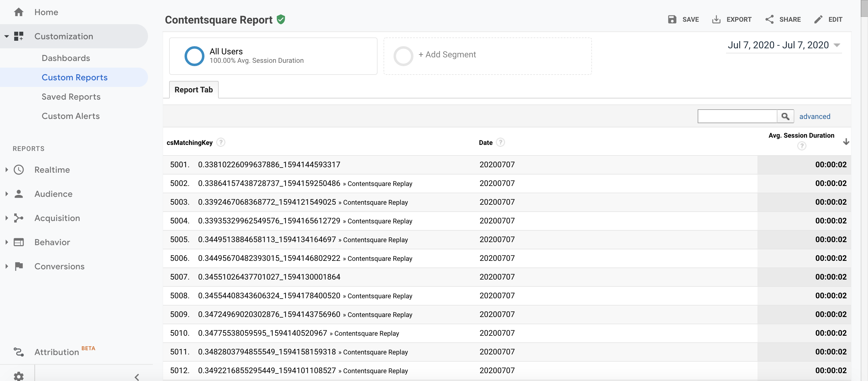Expand the Audience reports arrow
The height and width of the screenshot is (381, 868).
click(6, 194)
